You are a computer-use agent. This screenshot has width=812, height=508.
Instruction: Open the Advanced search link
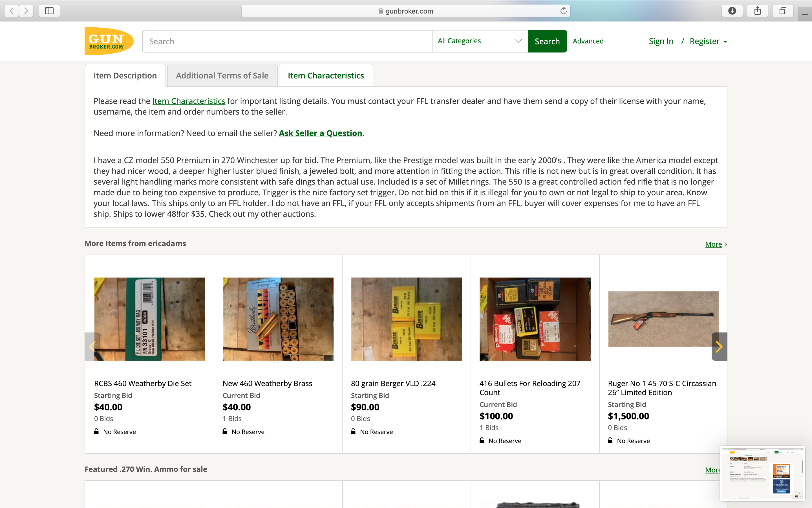588,41
